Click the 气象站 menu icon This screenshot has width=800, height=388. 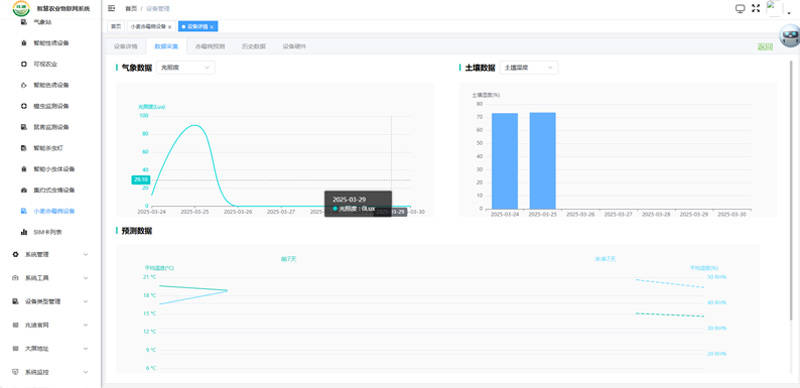pyautogui.click(x=23, y=22)
